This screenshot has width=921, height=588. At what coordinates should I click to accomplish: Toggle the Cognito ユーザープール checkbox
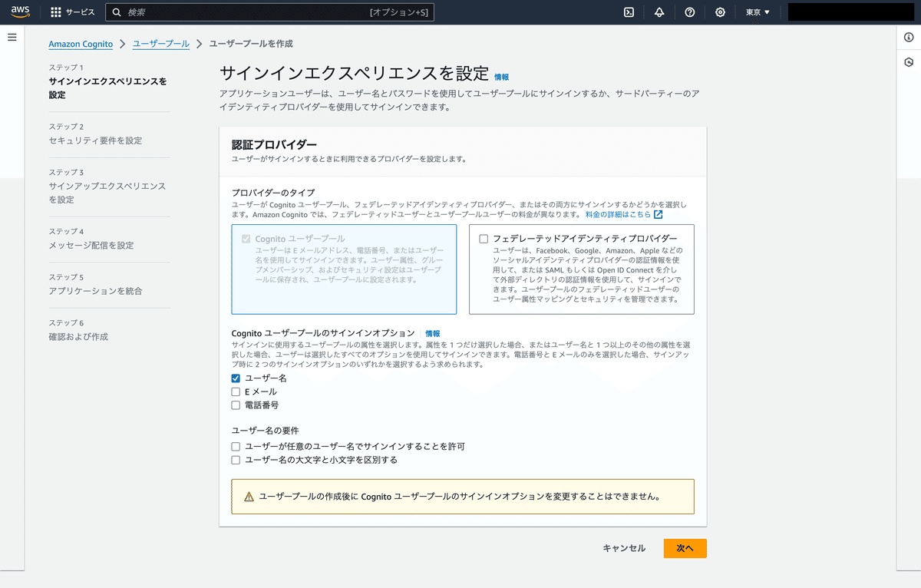pyautogui.click(x=246, y=239)
